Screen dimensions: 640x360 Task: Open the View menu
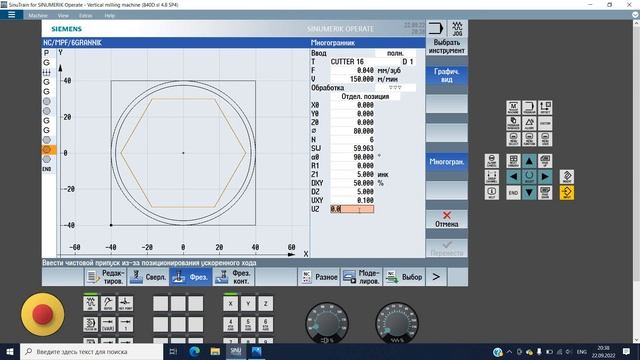63,16
